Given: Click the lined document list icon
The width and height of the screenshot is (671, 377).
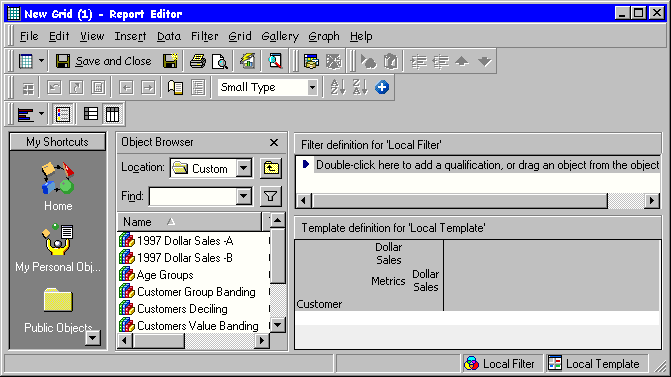Looking at the screenshot, I should tap(198, 88).
